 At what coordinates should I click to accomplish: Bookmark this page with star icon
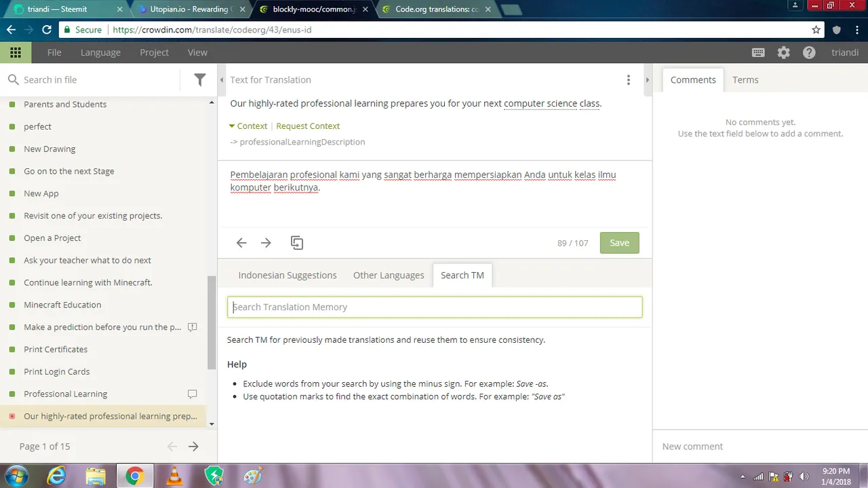tap(816, 30)
